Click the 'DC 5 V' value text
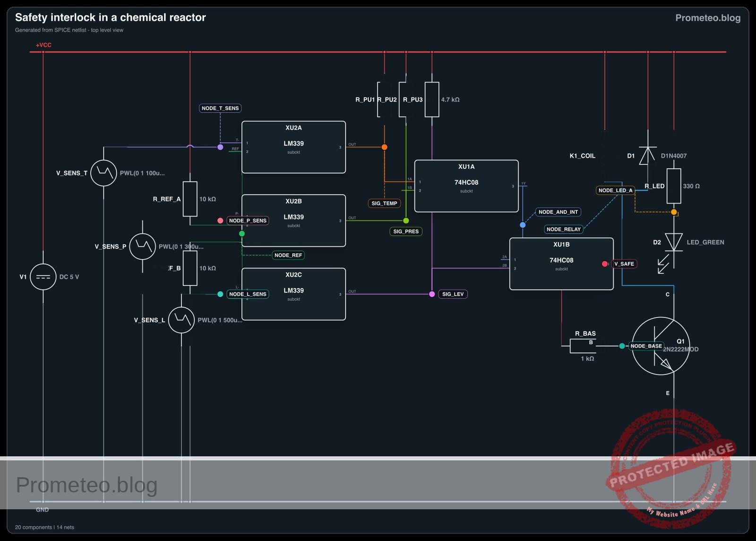This screenshot has height=541, width=756. (69, 277)
